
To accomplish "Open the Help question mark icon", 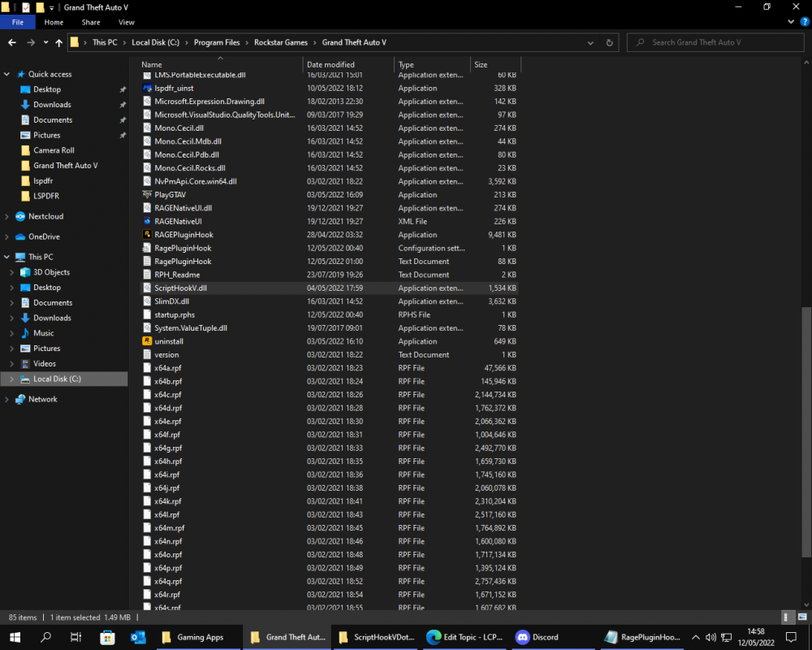I will click(805, 22).
